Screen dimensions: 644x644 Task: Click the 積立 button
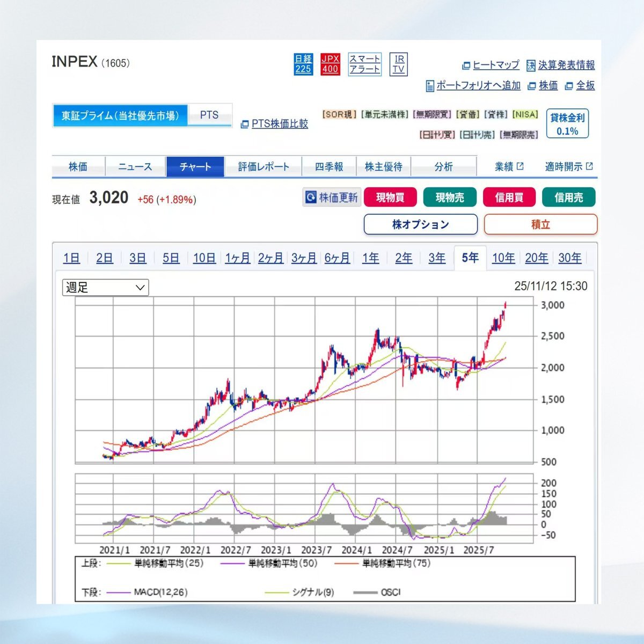[540, 224]
